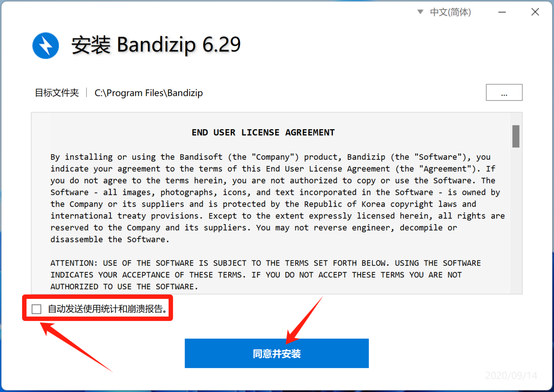Close the Bandizip setup window
The image size is (554, 392).
coord(535,12)
